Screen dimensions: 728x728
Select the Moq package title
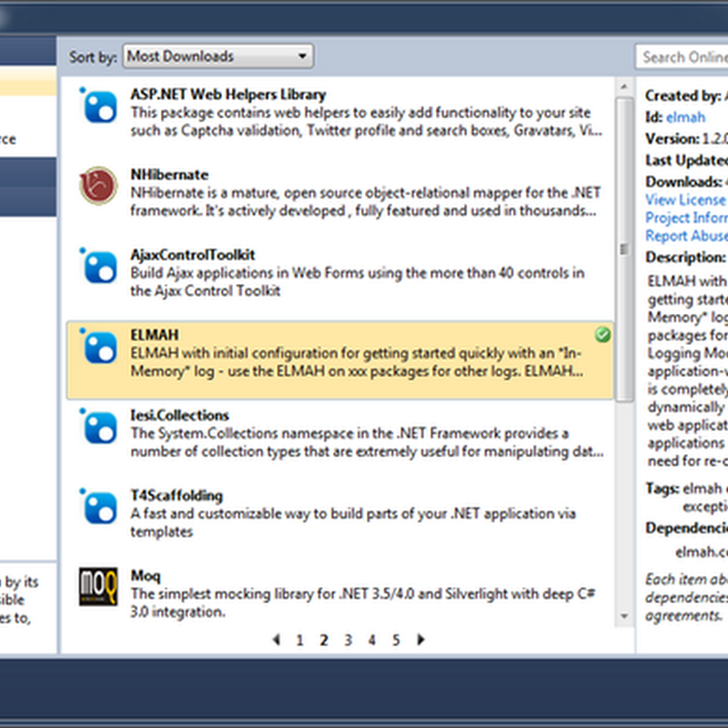(x=146, y=576)
